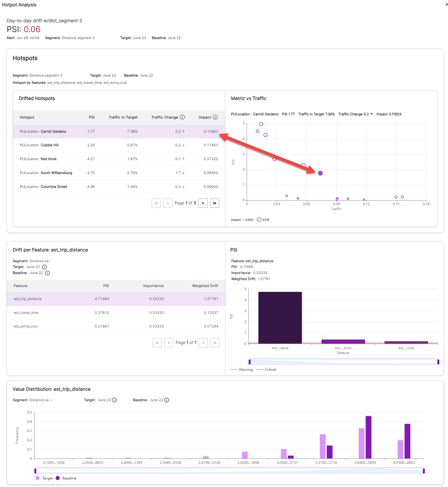
Task: Select the South Williamsburg hotspot row
Action: [x=119, y=173]
